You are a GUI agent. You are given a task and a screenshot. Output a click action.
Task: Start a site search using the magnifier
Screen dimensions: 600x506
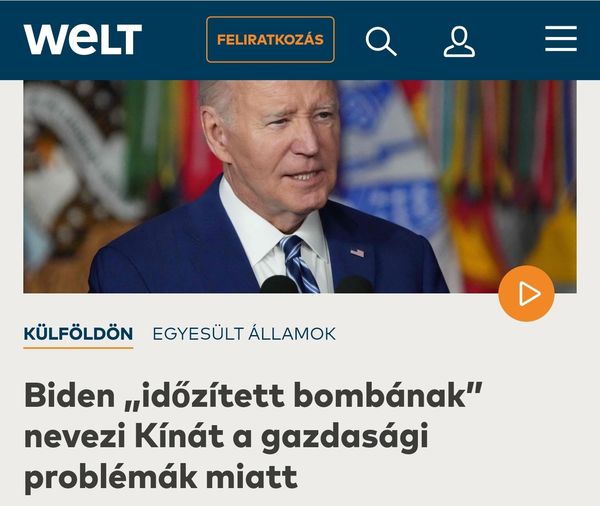pyautogui.click(x=381, y=41)
